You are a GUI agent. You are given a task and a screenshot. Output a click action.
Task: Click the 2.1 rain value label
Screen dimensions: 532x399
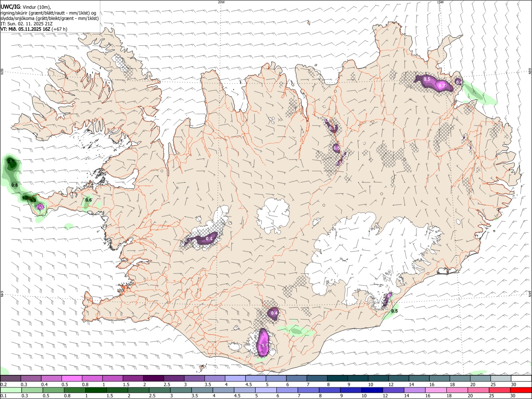click(x=11, y=161)
